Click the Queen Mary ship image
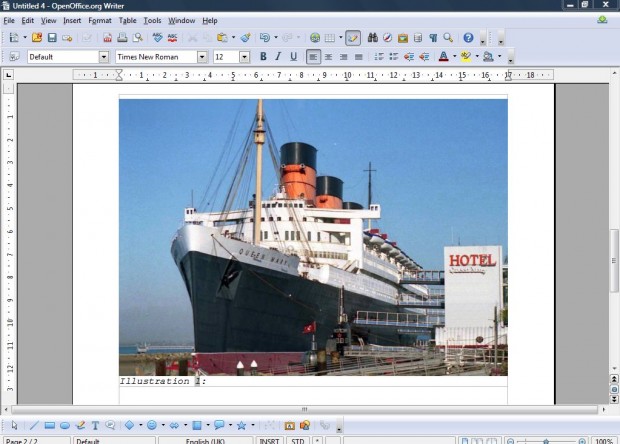Screen dimensions: 620x444 pyautogui.click(x=312, y=236)
